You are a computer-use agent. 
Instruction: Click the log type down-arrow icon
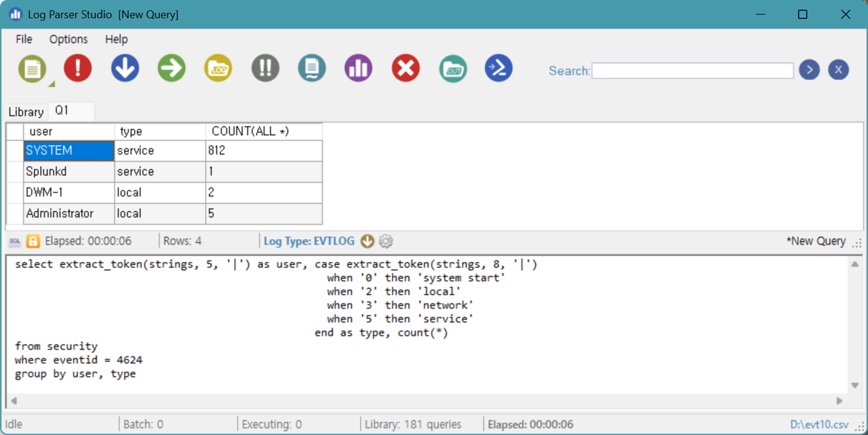pos(367,241)
